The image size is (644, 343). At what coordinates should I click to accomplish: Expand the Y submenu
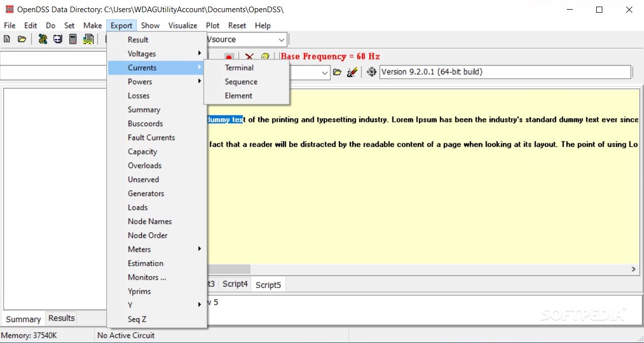pos(157,305)
